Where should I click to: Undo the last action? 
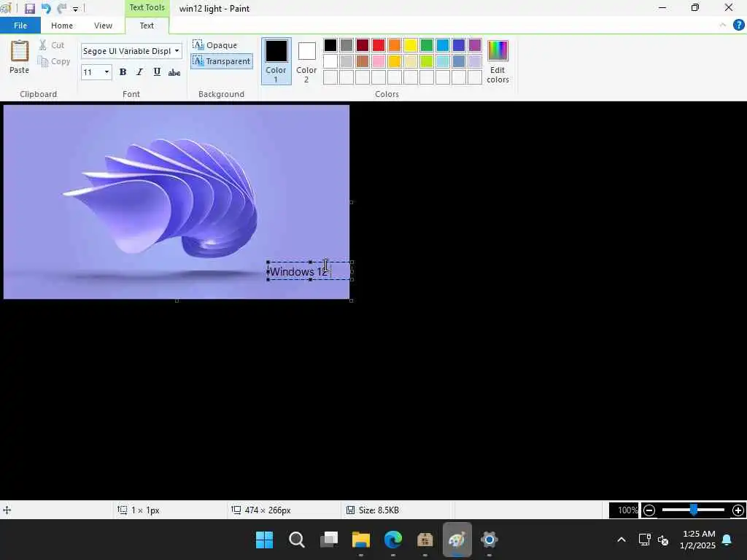click(x=46, y=8)
